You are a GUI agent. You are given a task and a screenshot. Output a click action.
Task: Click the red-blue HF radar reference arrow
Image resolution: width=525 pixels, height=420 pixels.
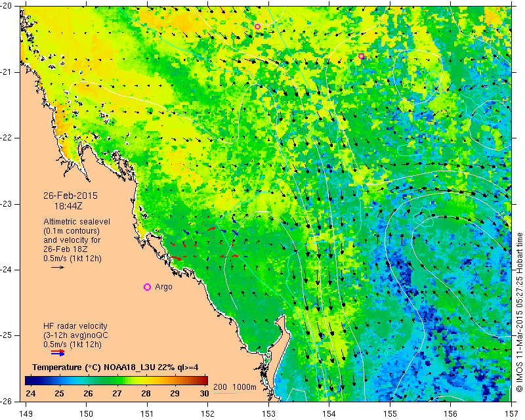click(58, 352)
